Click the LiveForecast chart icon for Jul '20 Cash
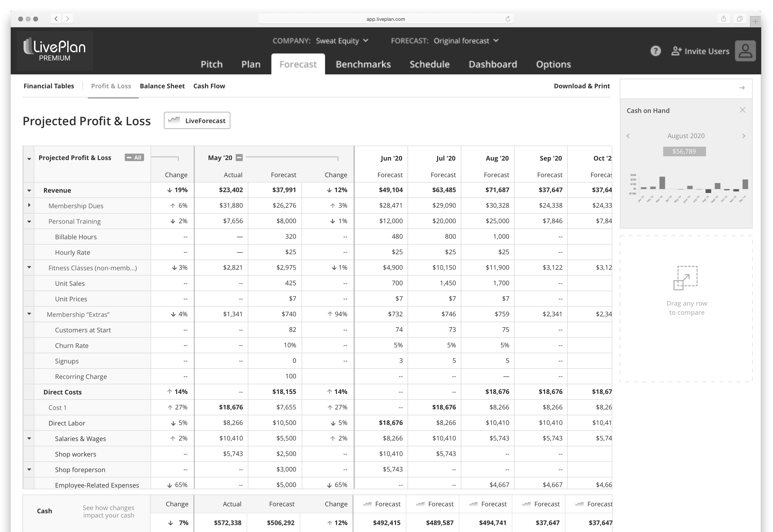The image size is (773, 532). 420,504
